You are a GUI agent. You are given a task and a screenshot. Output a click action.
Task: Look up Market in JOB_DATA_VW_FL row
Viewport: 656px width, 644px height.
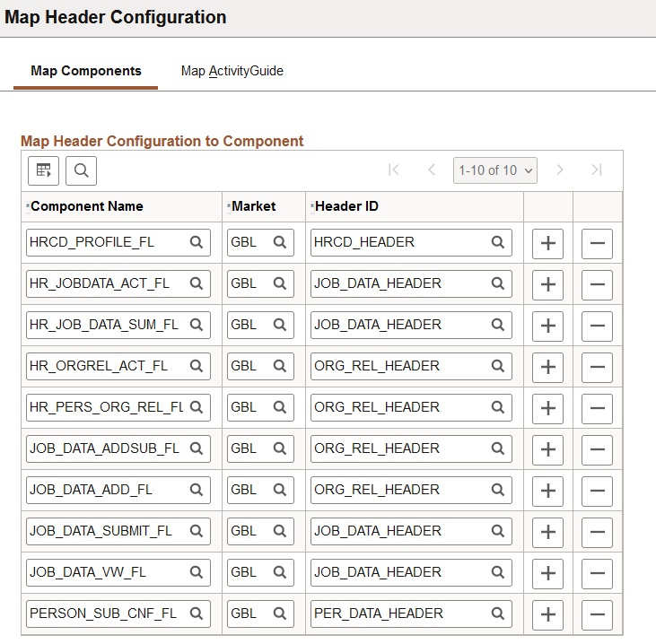[280, 572]
